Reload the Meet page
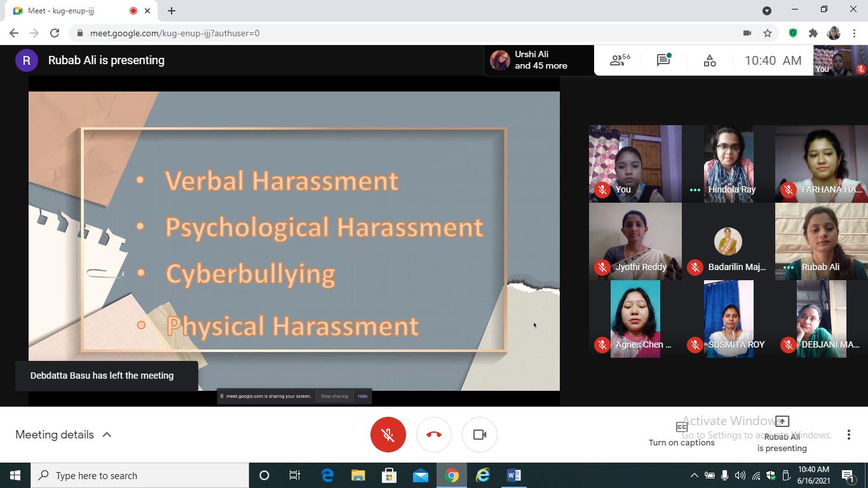 click(x=55, y=33)
